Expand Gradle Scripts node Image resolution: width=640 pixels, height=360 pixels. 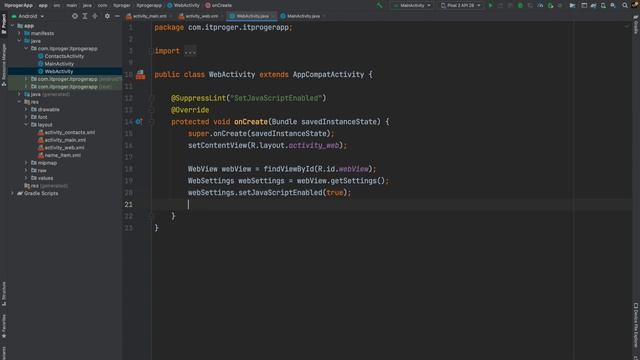12,193
